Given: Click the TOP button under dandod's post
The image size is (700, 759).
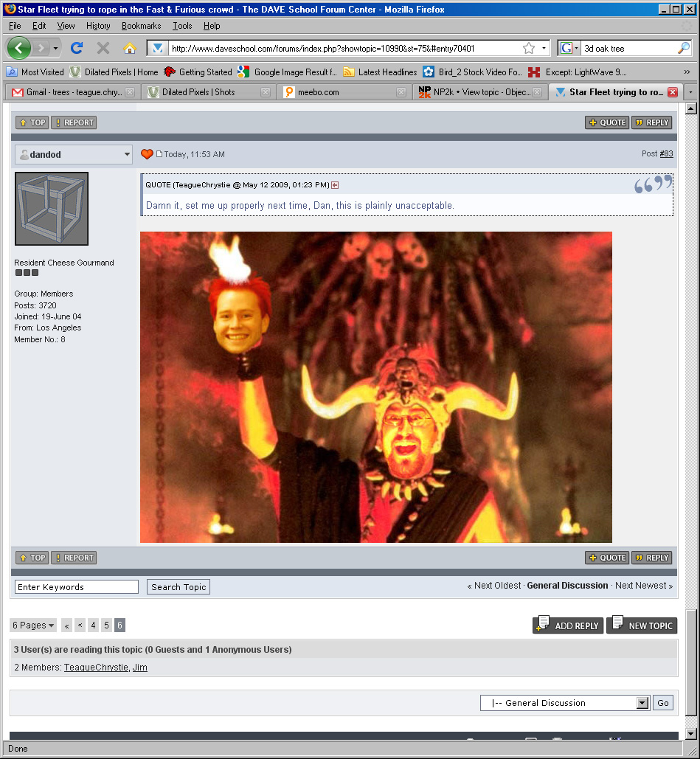Looking at the screenshot, I should point(32,558).
